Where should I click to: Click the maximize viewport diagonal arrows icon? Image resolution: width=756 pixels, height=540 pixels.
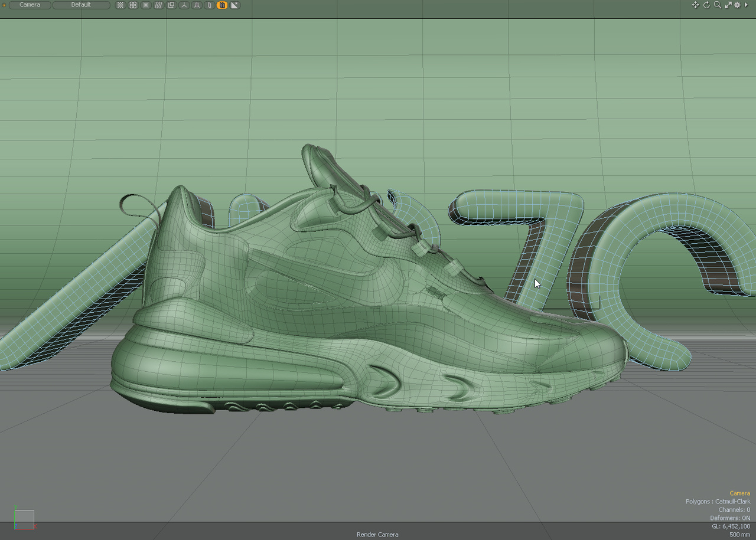pos(728,5)
